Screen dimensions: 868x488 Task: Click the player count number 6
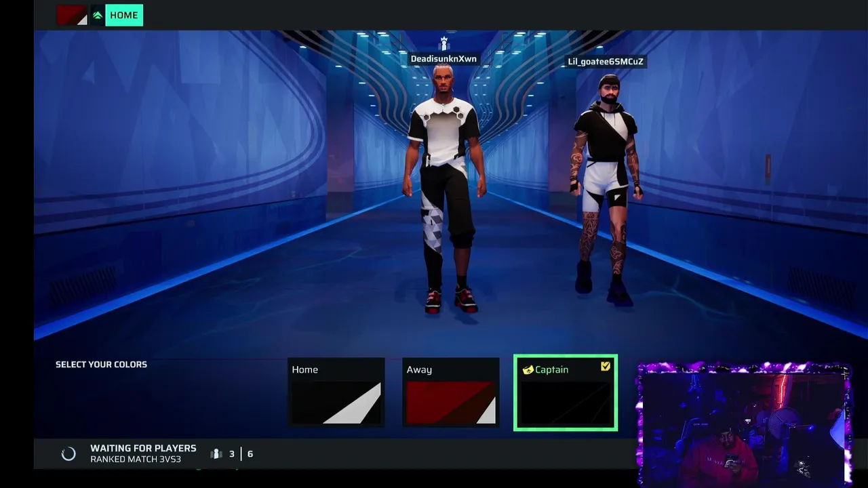tap(250, 454)
